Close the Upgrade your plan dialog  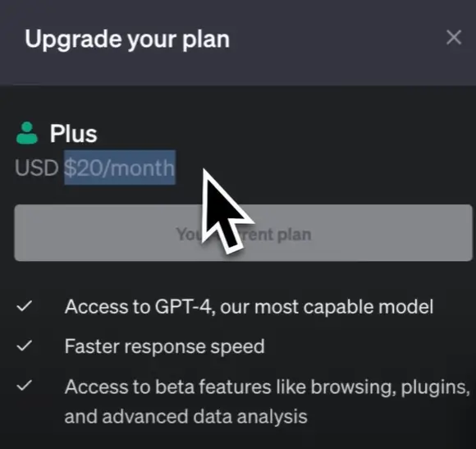point(454,38)
